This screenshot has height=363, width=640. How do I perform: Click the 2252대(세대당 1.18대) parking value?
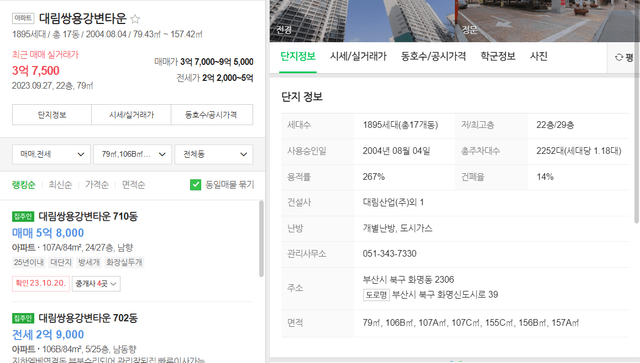coord(579,151)
